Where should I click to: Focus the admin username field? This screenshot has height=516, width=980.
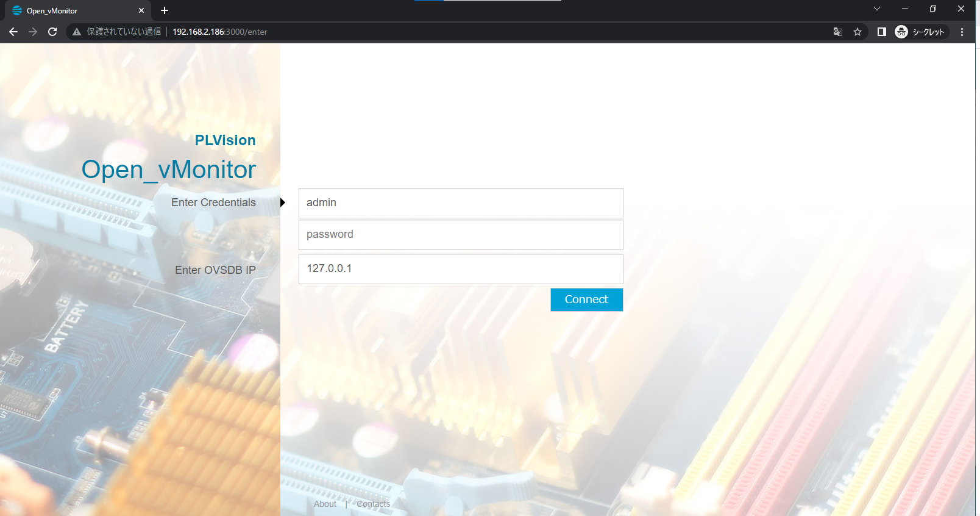click(461, 203)
